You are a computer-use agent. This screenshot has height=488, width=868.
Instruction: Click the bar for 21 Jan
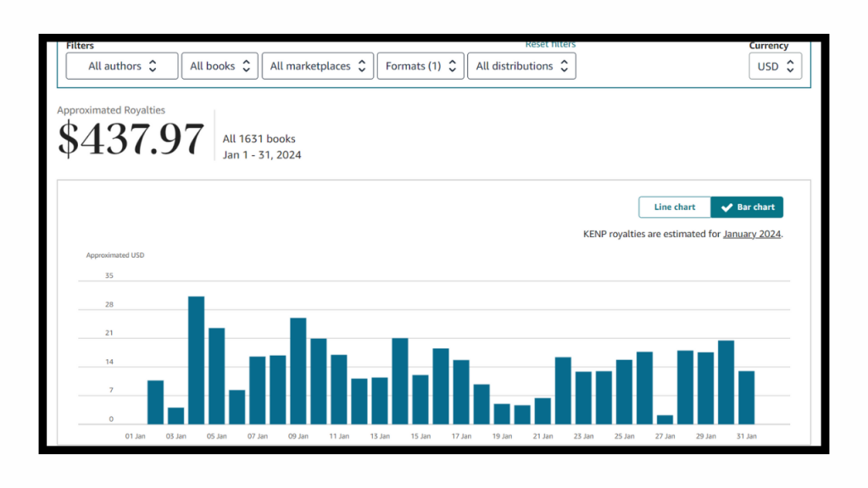pyautogui.click(x=542, y=411)
